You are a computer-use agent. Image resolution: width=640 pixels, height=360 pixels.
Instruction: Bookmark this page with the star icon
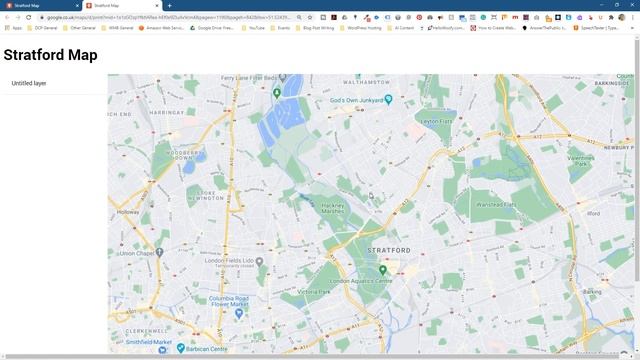[x=310, y=18]
